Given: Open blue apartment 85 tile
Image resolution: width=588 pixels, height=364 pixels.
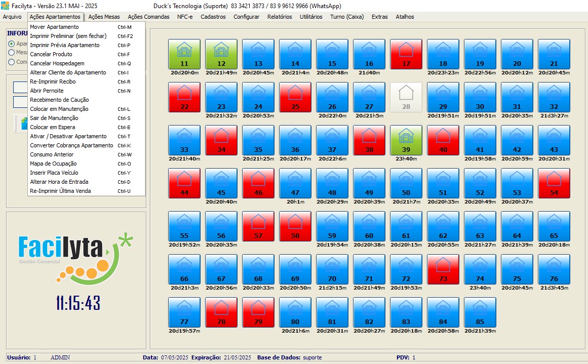Looking at the screenshot, I should 480,312.
